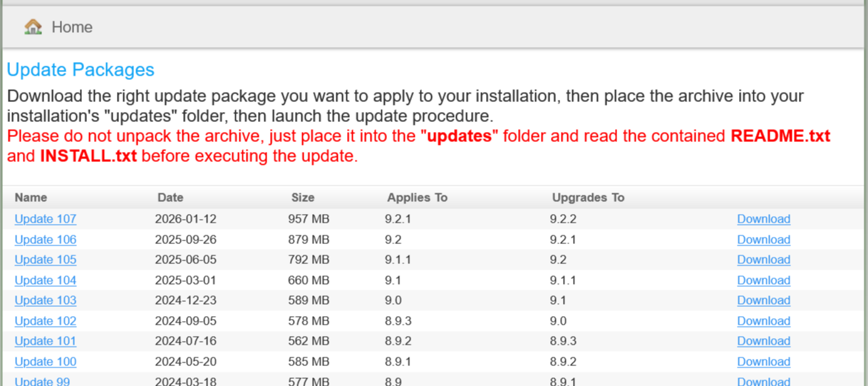Click the Date column header
Viewport: 868px width, 386px height.
tap(170, 198)
